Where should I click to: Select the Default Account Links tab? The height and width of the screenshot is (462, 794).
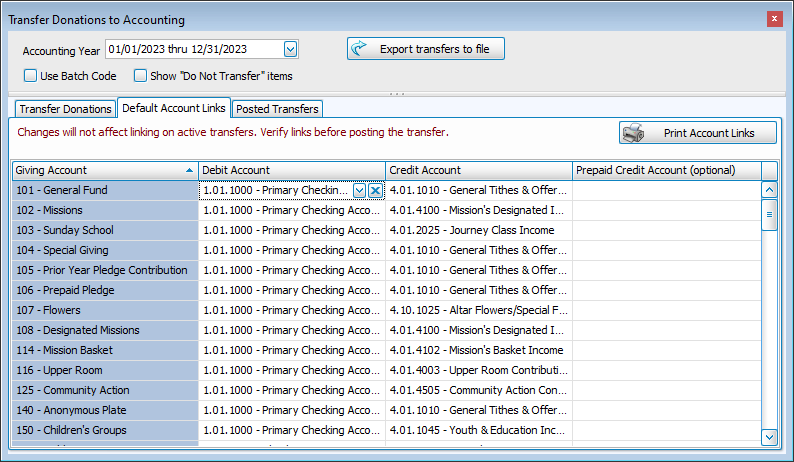point(173,108)
